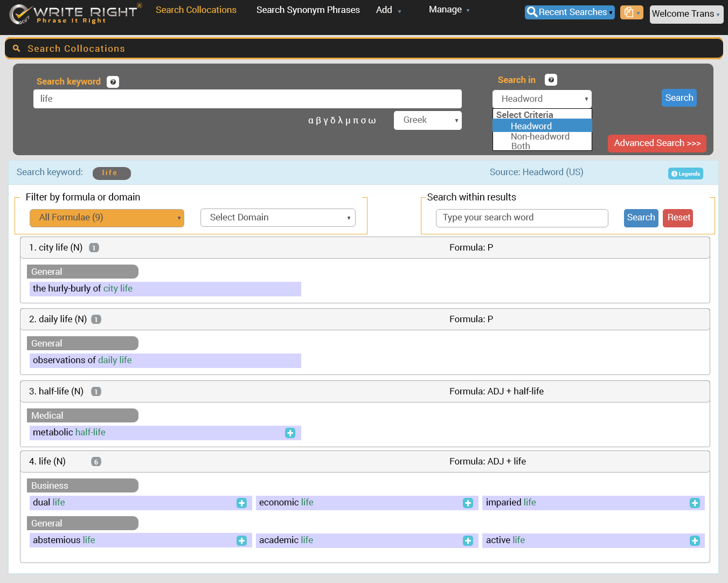Select the Both option in criteria list
Viewport: 728px width, 583px height.
click(521, 146)
